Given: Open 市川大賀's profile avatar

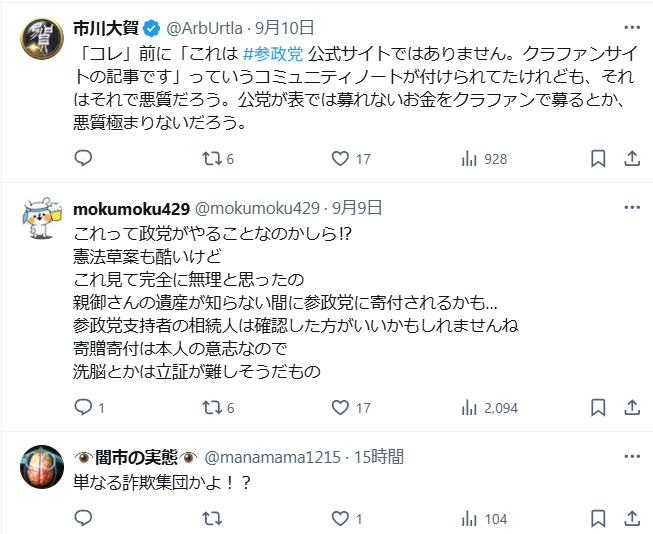Looking at the screenshot, I should coord(40,40).
